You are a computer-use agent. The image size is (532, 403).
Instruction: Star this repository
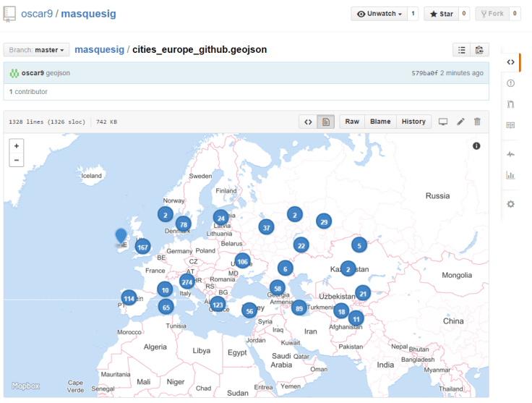point(441,14)
